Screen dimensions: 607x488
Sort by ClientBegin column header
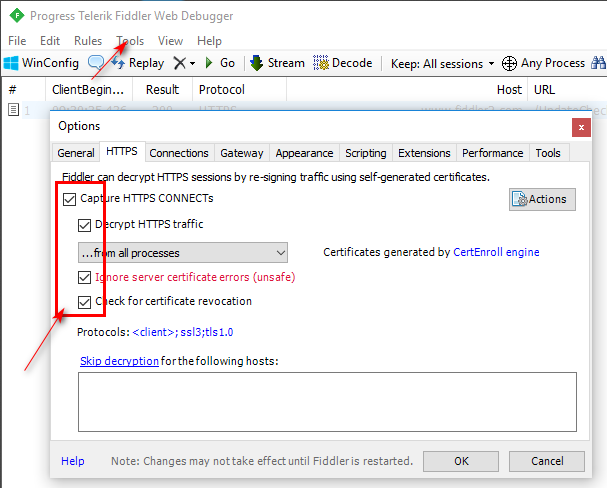click(x=89, y=90)
